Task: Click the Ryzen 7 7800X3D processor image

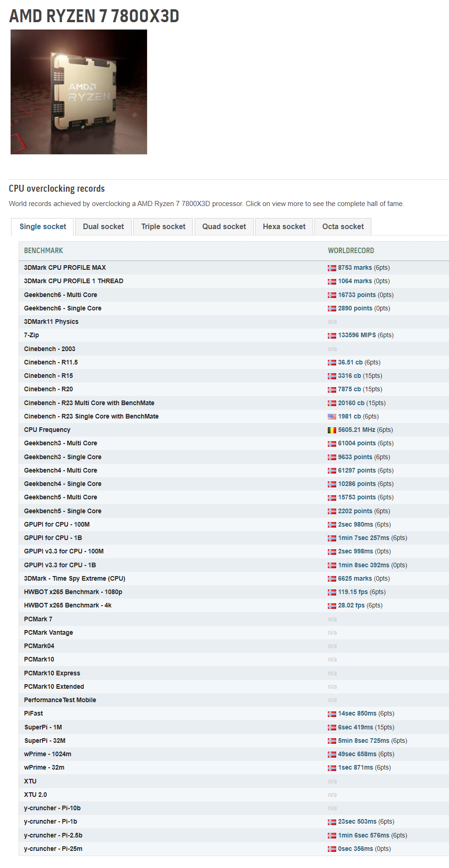Action: click(x=79, y=92)
